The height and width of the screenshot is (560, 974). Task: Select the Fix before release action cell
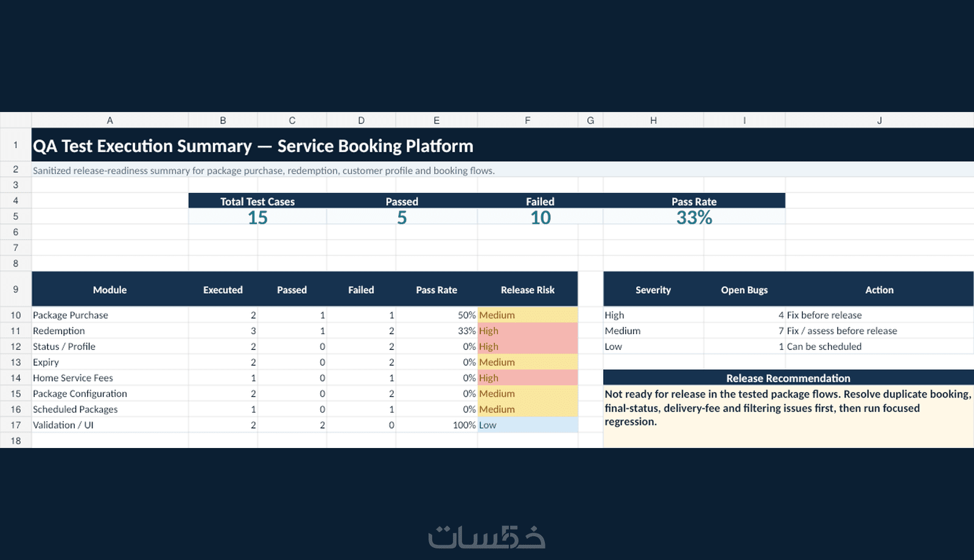[880, 315]
